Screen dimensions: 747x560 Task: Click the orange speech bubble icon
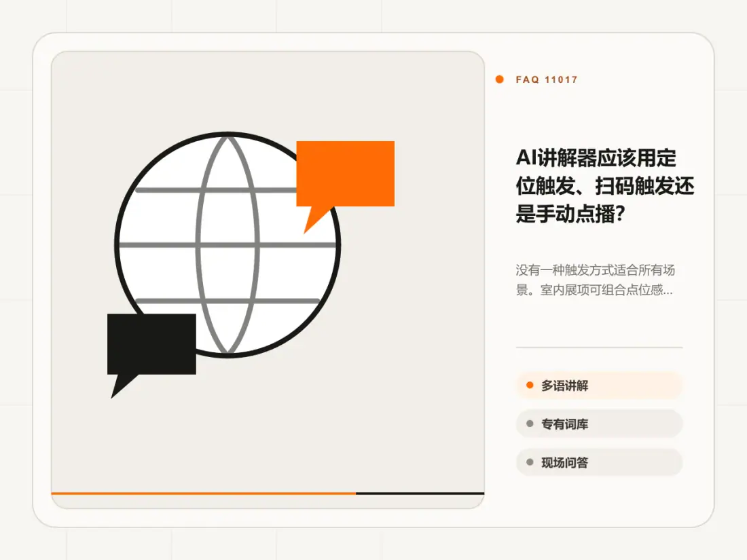click(346, 186)
